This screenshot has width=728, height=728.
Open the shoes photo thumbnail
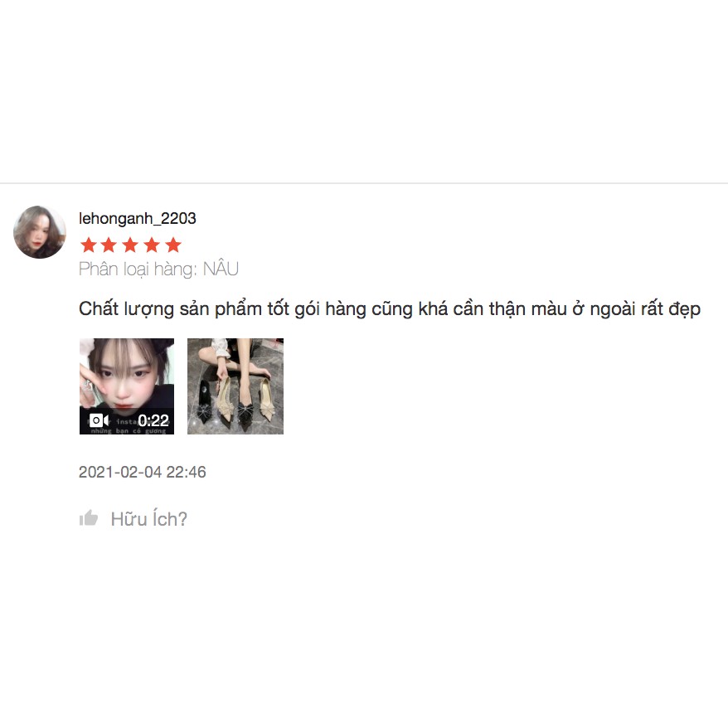click(x=235, y=386)
